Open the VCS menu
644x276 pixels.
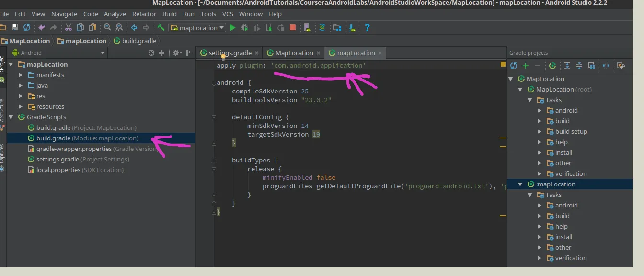(227, 14)
